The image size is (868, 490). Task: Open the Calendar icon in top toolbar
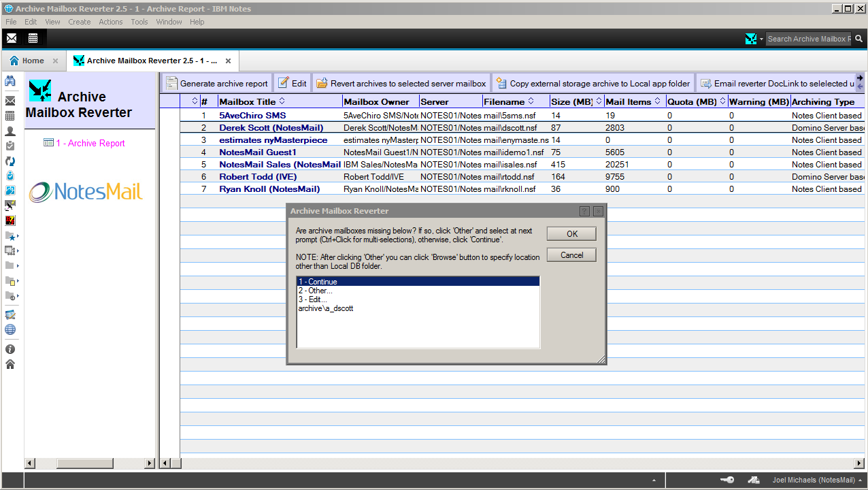click(33, 38)
